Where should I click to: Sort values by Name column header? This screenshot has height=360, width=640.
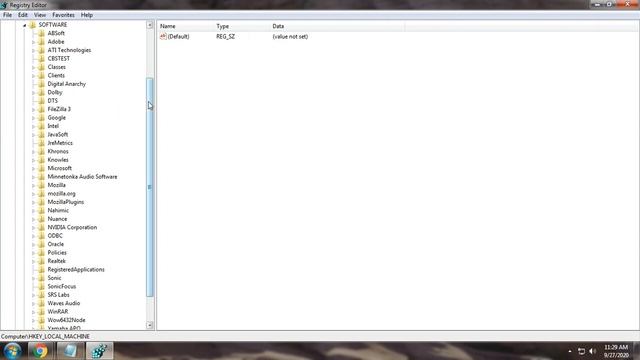[x=186, y=26]
